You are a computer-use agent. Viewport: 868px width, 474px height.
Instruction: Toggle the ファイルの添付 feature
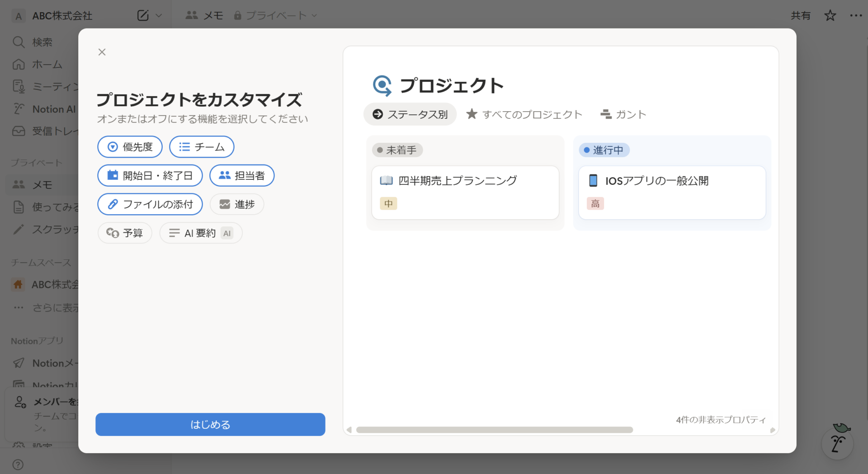pos(150,204)
